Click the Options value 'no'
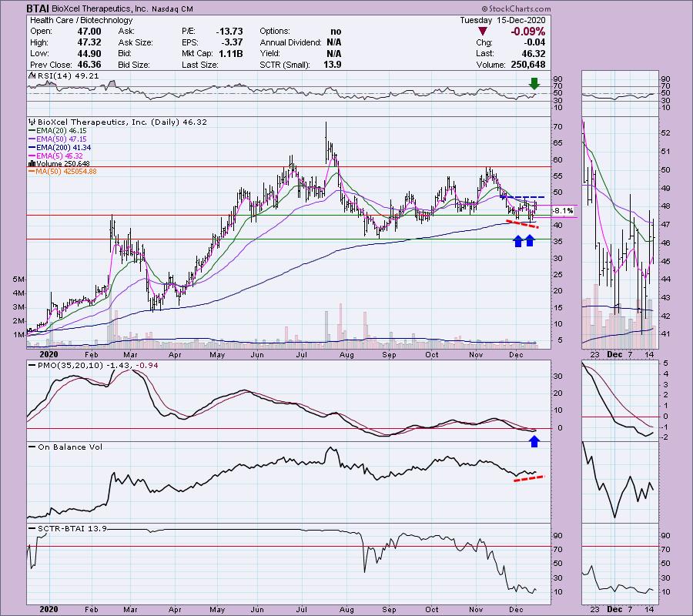The image size is (693, 616). pos(336,32)
